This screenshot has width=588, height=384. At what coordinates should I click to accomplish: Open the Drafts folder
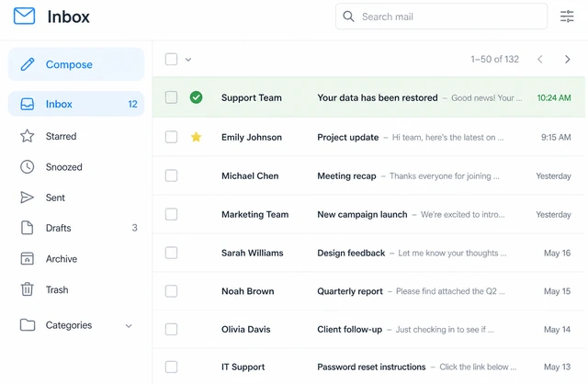[x=76, y=228]
